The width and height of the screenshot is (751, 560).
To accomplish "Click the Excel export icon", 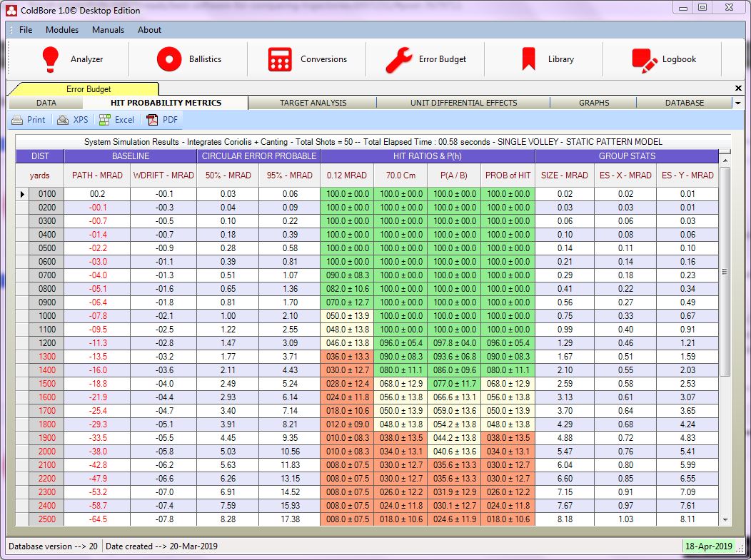I will click(105, 120).
